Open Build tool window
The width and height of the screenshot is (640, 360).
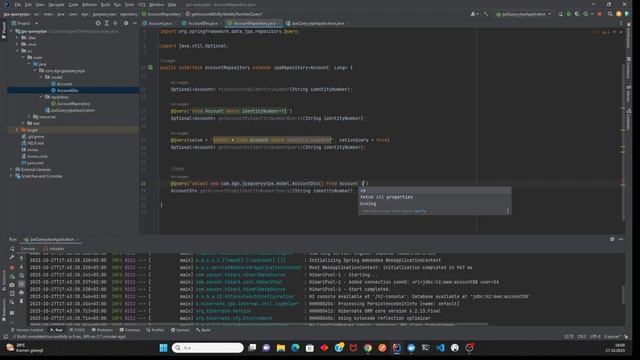pos(203,330)
